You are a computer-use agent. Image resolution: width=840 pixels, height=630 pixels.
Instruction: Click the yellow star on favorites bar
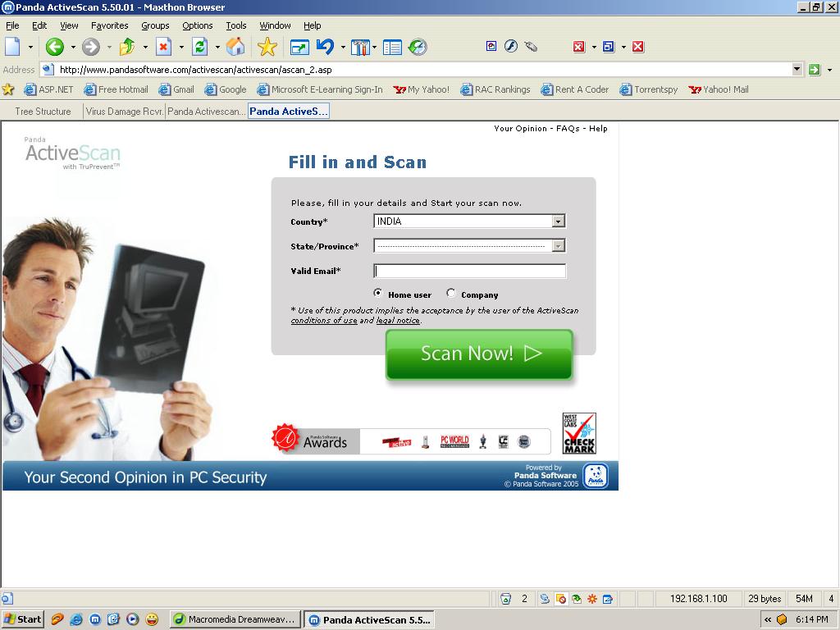pos(8,89)
